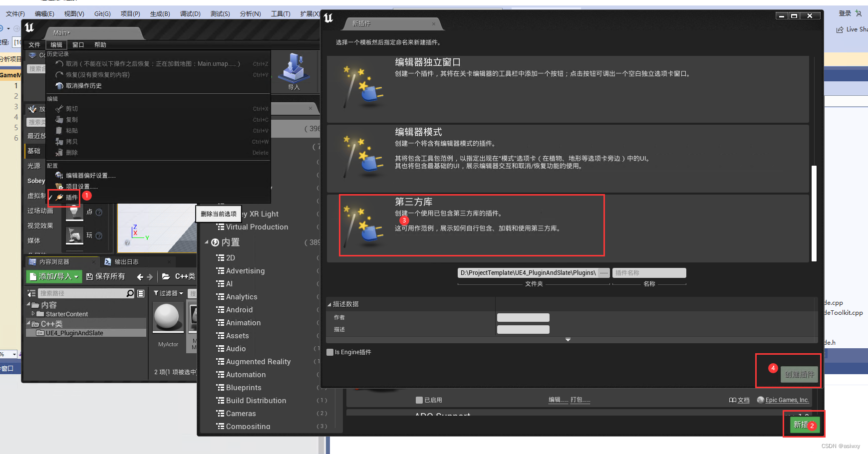Screen dimensions: 868x454
Task: Select 插件 from the 编辑 menu
Action: point(68,198)
